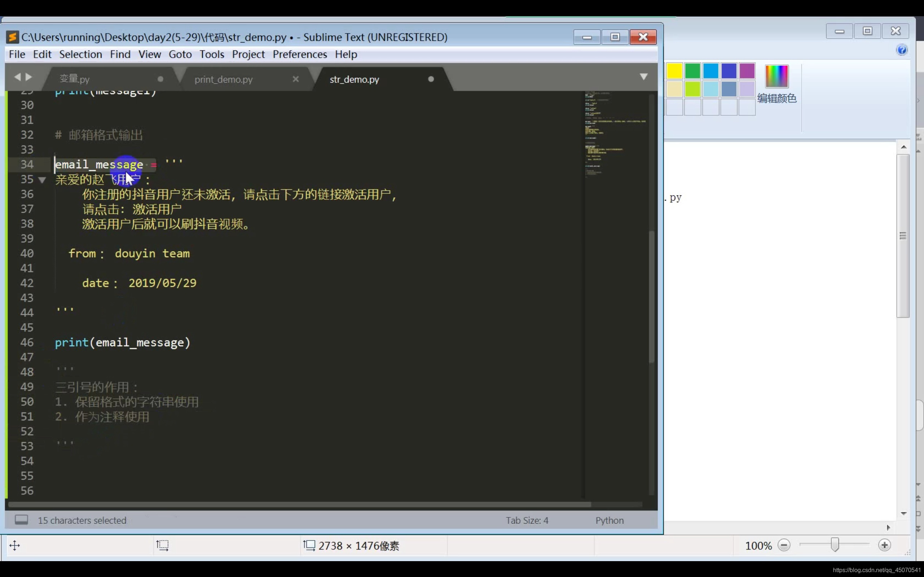Collapse the fold arrow on line 35

pos(42,179)
